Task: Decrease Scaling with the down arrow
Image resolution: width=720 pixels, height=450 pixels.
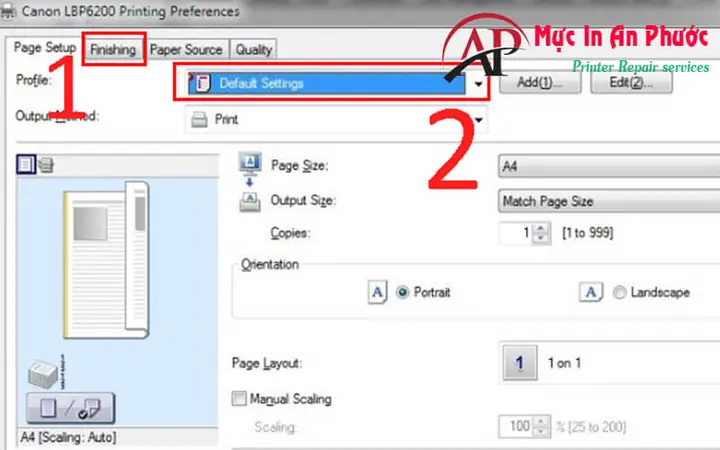Action: [541, 432]
